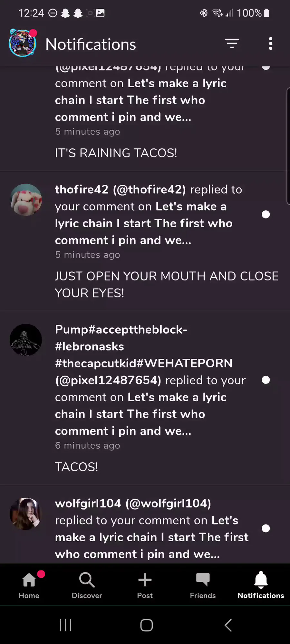
Task: Select the Notifications bell icon
Action: [x=261, y=585]
